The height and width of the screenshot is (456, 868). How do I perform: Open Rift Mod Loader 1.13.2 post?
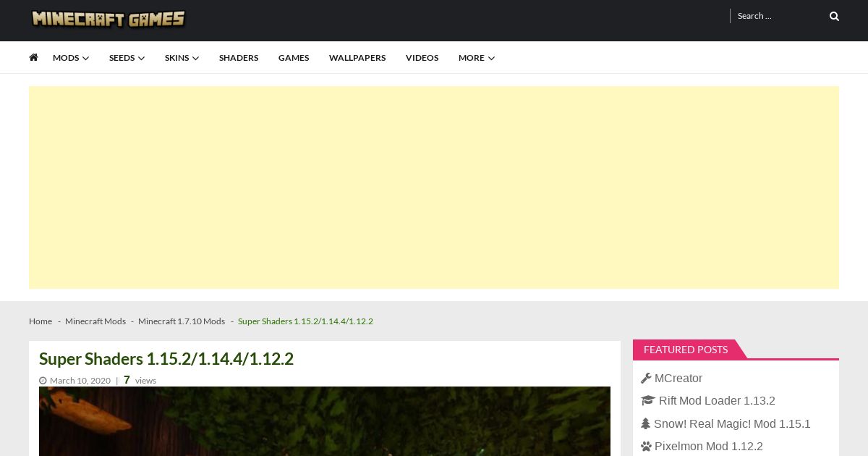[717, 400]
